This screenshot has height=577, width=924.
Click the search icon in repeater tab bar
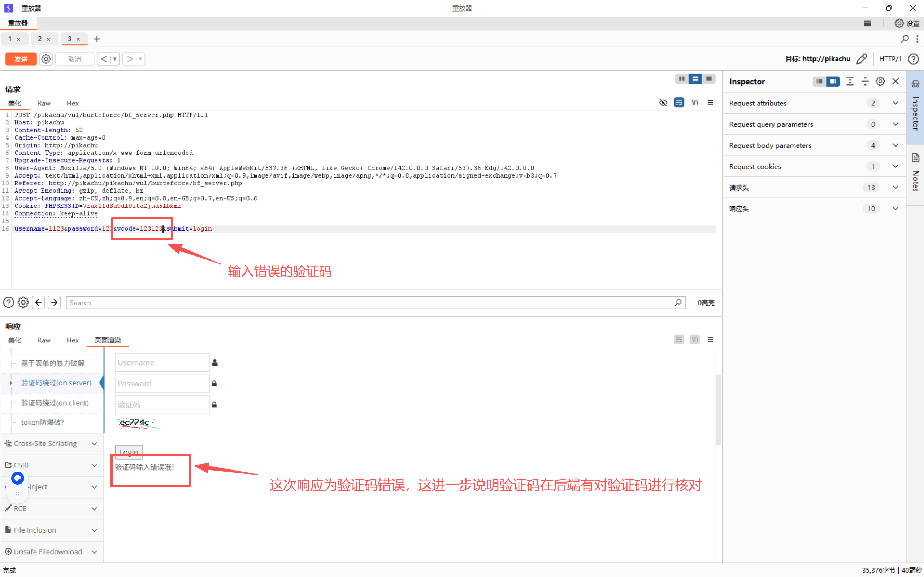[x=905, y=39]
